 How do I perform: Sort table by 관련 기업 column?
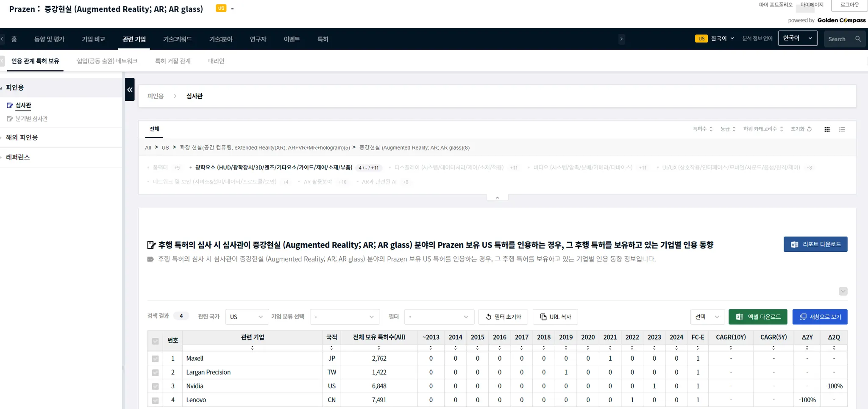[x=252, y=348]
